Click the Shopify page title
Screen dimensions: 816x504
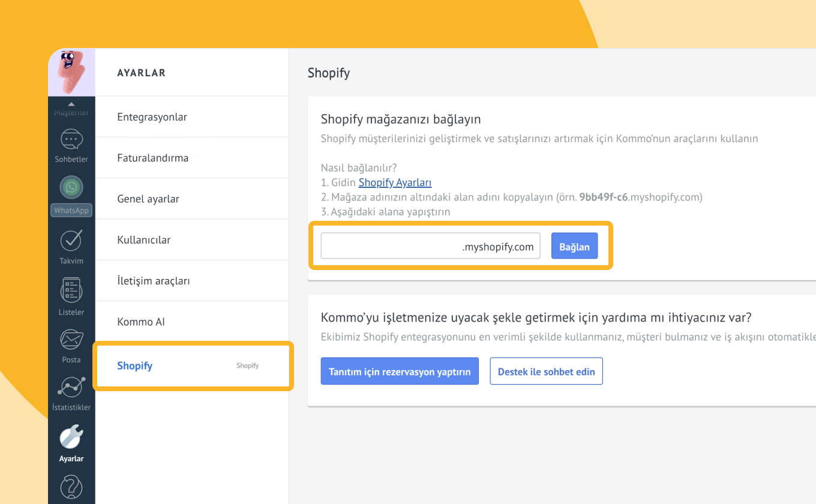[x=329, y=73]
